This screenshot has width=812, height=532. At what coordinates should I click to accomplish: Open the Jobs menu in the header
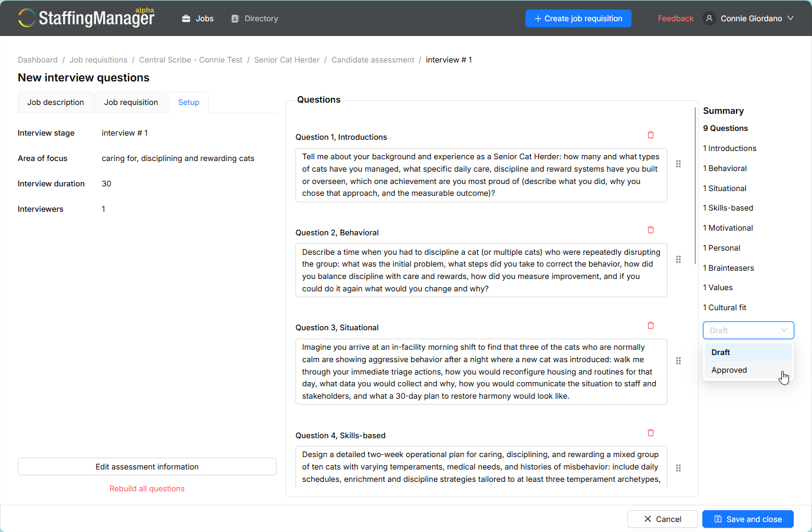[198, 18]
